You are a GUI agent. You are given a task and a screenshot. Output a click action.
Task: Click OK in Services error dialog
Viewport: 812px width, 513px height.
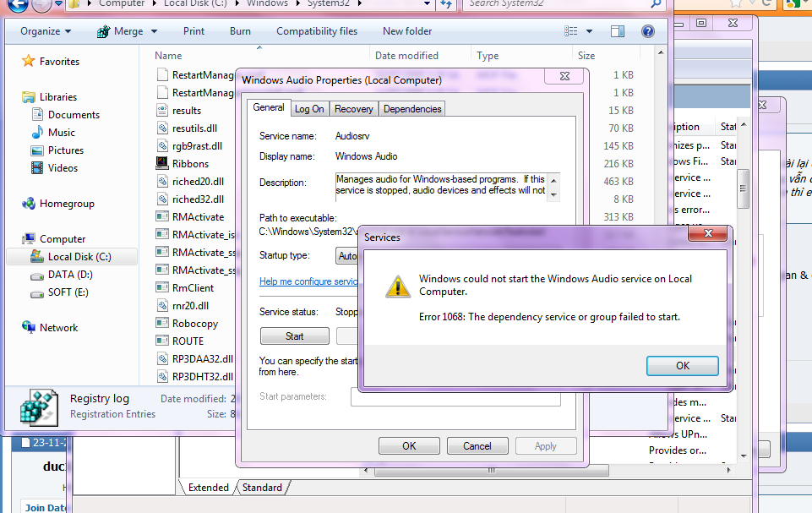point(682,366)
